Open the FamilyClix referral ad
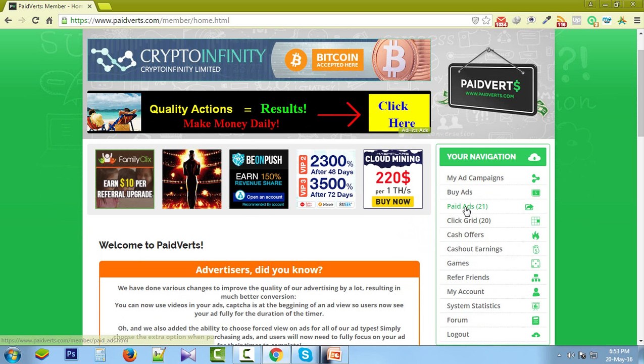 point(125,179)
